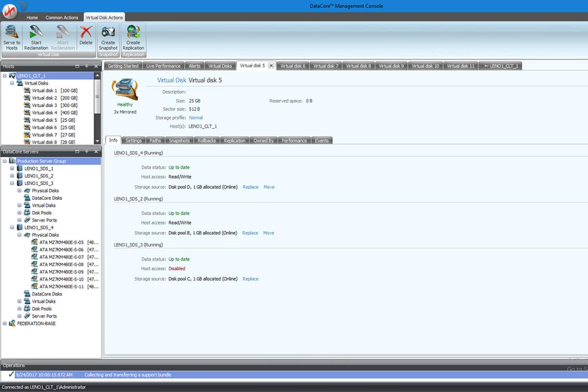
Task: Open the Paths sub-tab
Action: pos(155,141)
